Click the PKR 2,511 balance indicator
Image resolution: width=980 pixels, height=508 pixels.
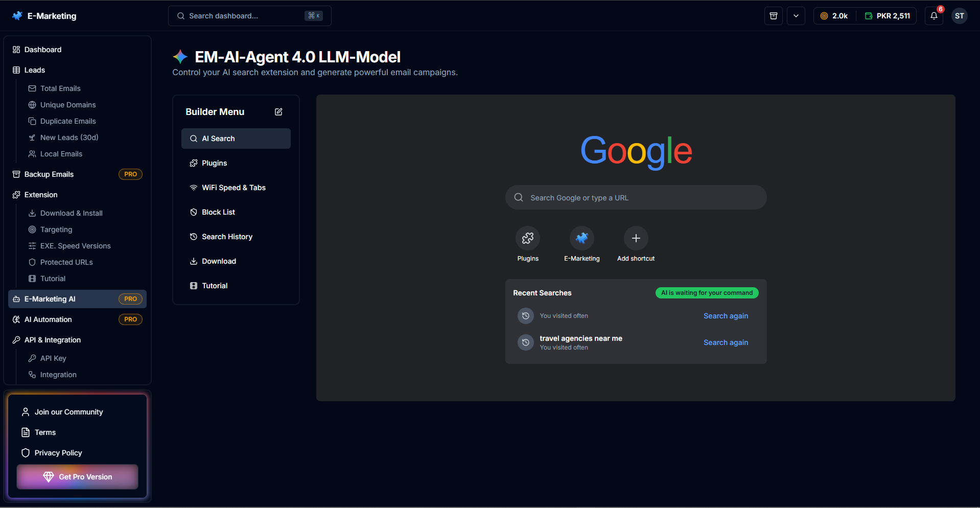click(x=888, y=16)
